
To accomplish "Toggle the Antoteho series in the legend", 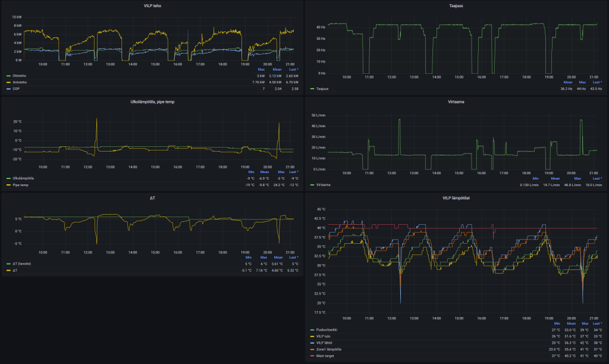I will click(20, 83).
